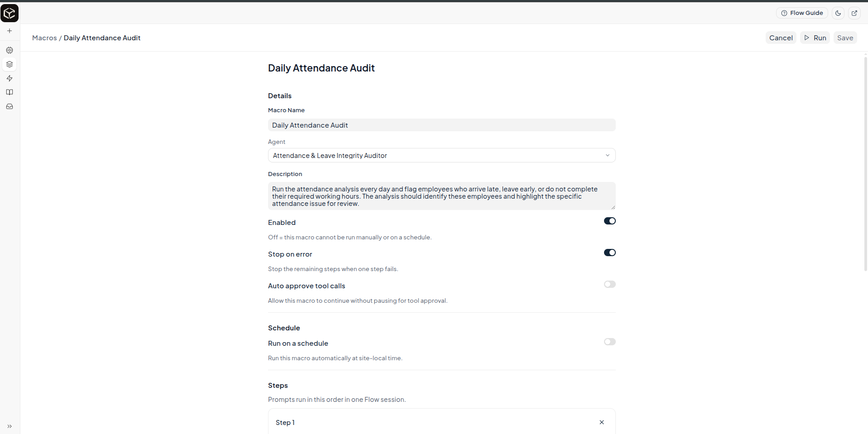
Task: Expand sidebar with double chevron icon
Action: pyautogui.click(x=10, y=426)
